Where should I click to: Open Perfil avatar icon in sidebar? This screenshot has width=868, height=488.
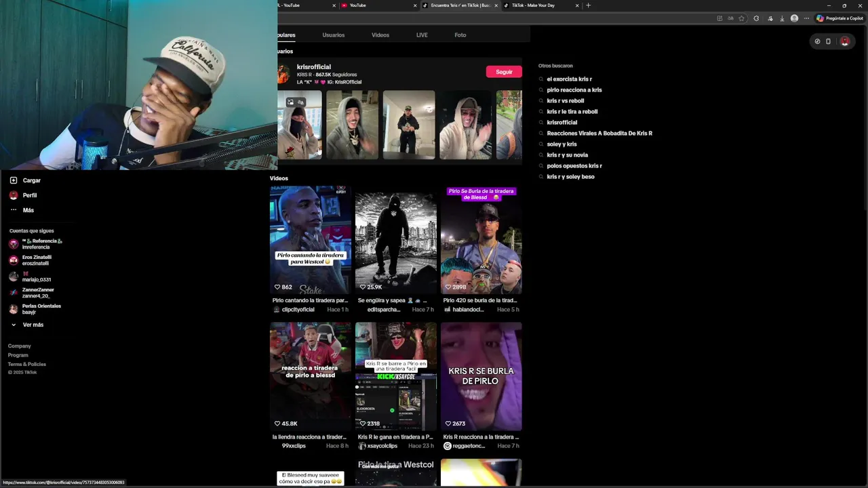coord(14,195)
